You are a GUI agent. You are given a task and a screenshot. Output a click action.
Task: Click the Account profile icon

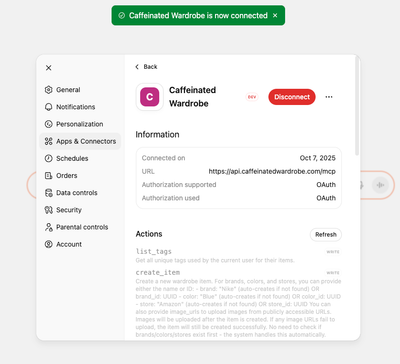pos(49,244)
